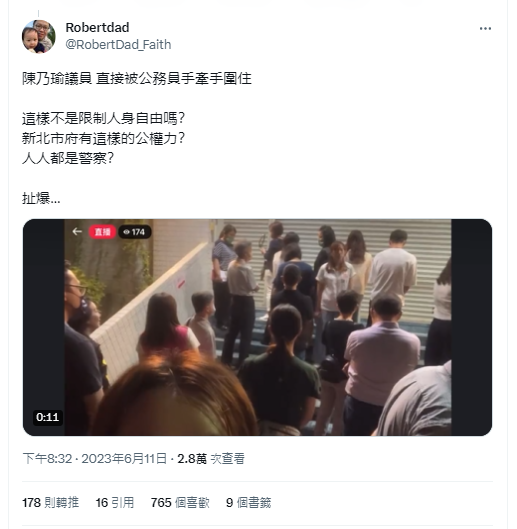This screenshot has width=517, height=529.
Task: Open the 178 則轉推 retweets list
Action: click(50, 503)
